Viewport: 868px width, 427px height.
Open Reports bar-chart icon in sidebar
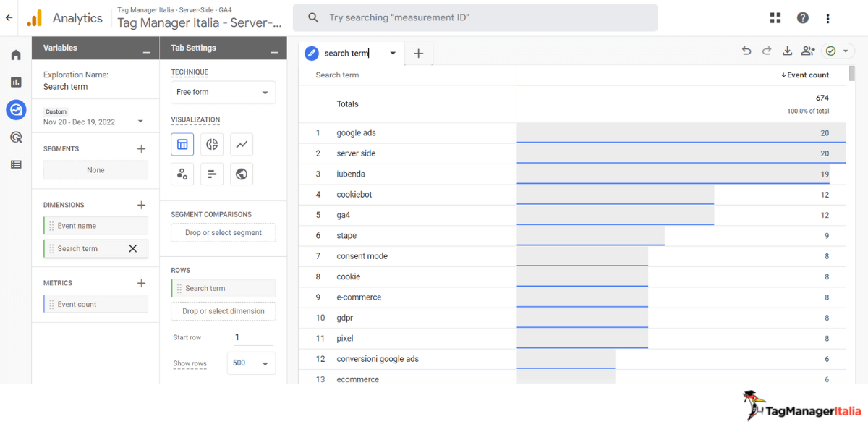pyautogui.click(x=16, y=83)
